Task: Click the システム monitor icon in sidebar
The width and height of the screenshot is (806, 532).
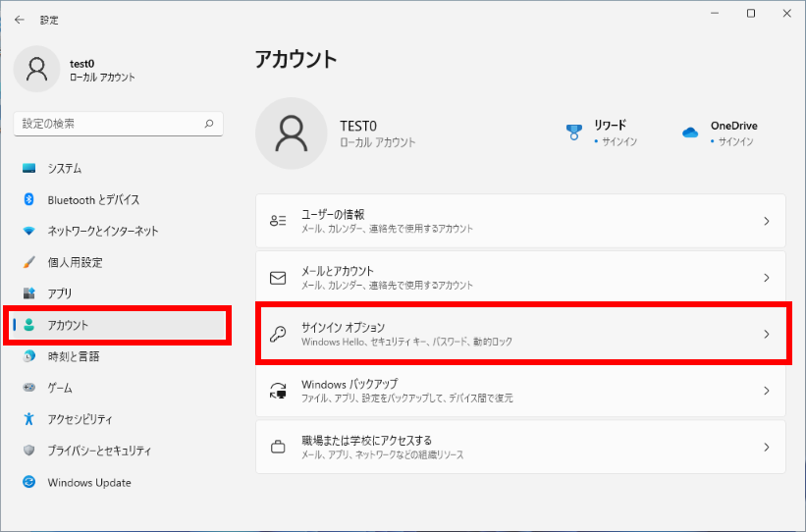Action: 29,169
